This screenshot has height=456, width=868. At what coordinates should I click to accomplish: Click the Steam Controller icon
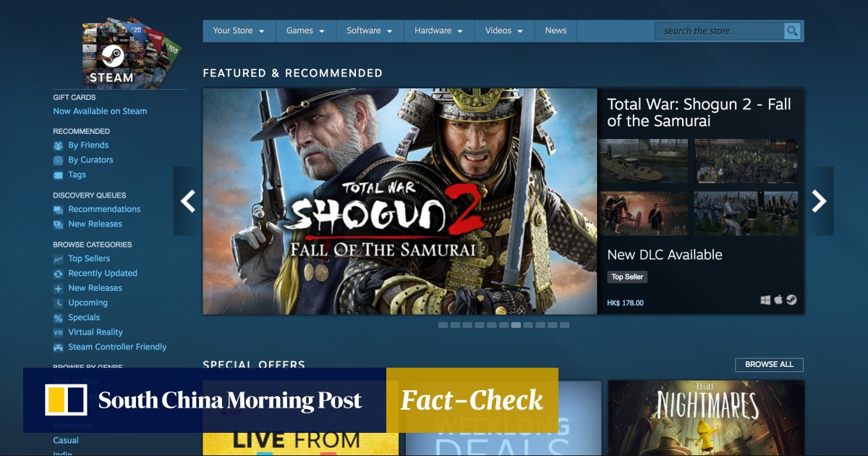pos(59,347)
